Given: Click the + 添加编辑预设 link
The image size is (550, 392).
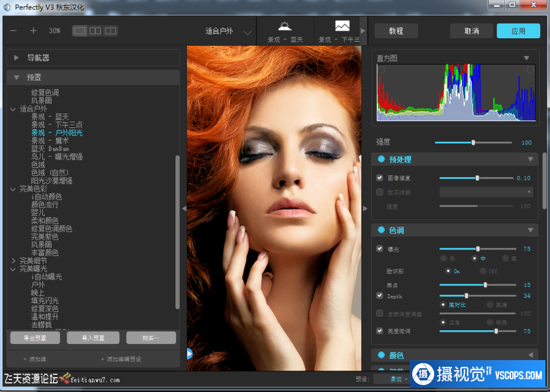Looking at the screenshot, I should pyautogui.click(x=121, y=360).
